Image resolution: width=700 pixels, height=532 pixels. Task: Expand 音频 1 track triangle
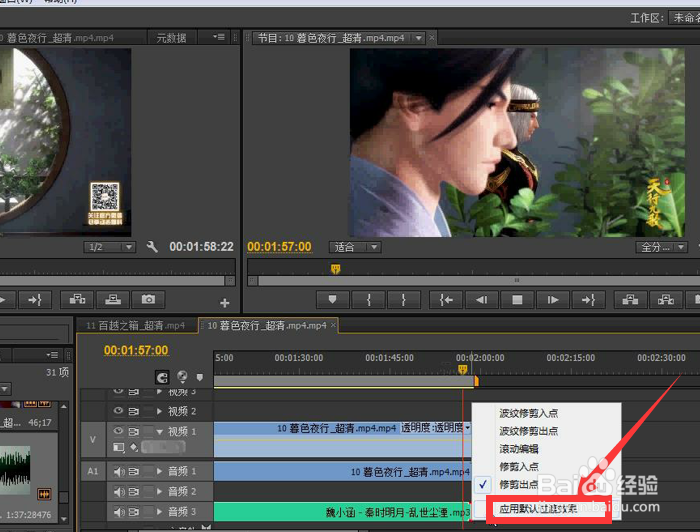tap(159, 471)
